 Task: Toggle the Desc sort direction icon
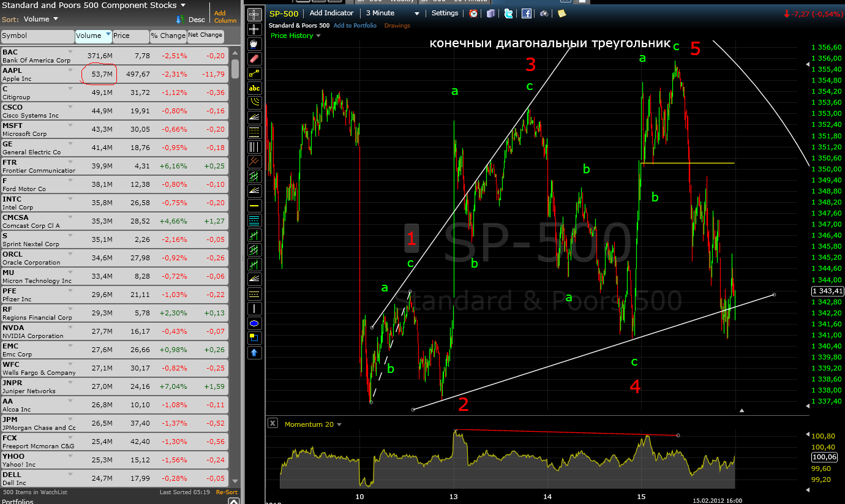click(x=180, y=20)
